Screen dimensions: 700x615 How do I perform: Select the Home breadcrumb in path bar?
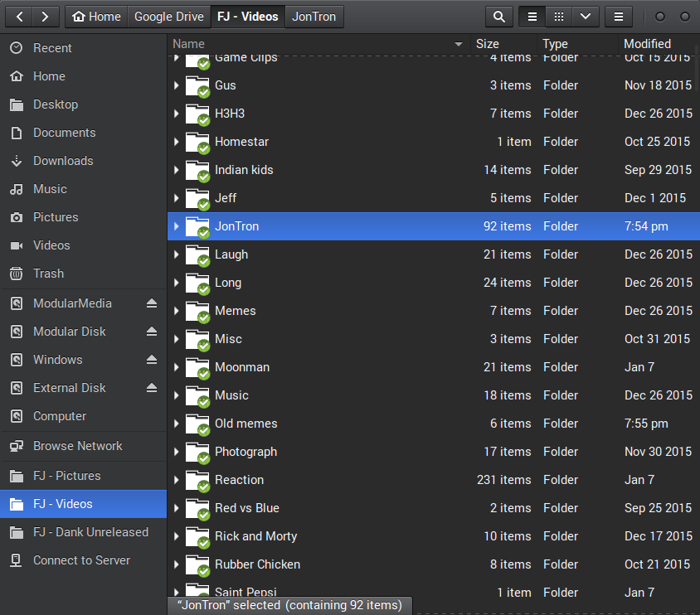coord(96,17)
